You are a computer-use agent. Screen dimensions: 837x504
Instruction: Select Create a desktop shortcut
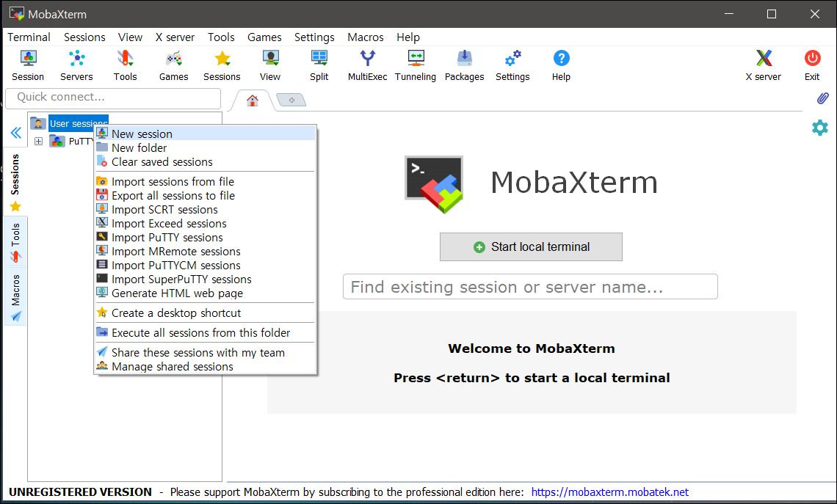tap(206, 313)
